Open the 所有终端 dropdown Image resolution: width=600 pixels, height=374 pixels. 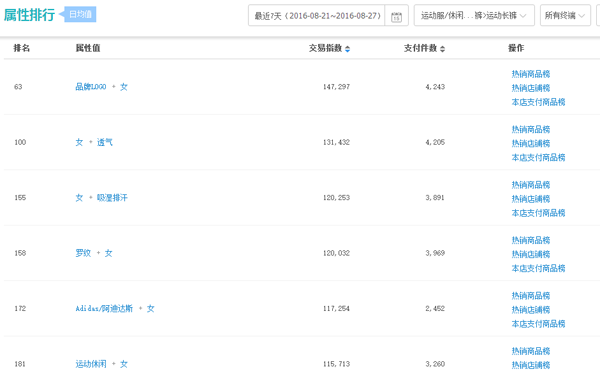pos(565,15)
